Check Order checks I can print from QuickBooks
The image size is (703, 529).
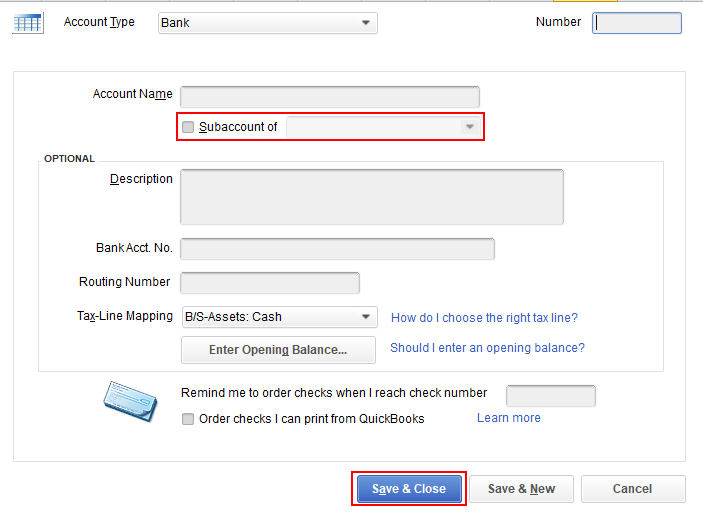188,419
